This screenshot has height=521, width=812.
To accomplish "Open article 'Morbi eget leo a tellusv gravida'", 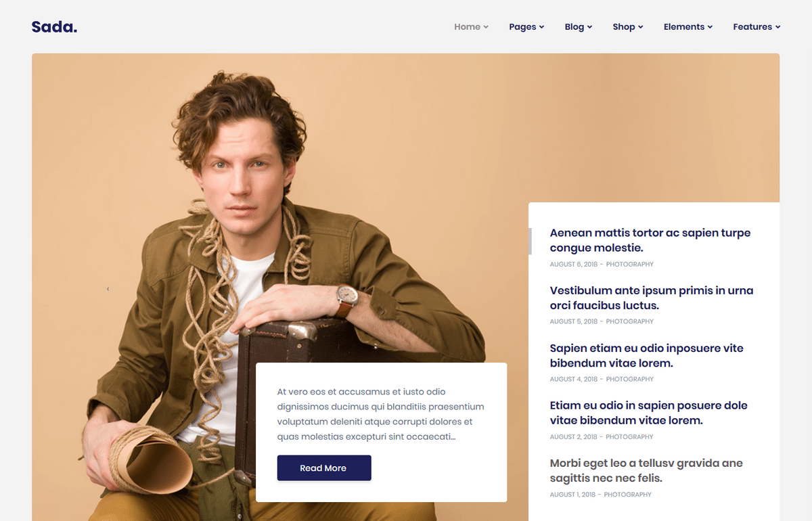I will pyautogui.click(x=646, y=470).
